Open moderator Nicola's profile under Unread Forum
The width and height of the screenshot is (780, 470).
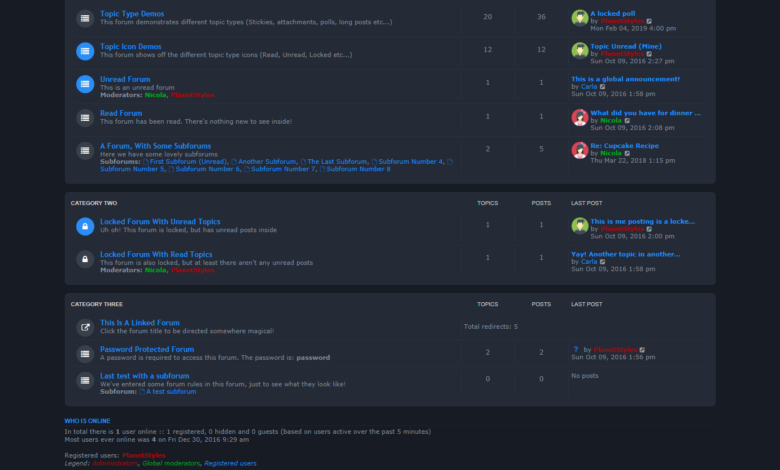[x=155, y=95]
